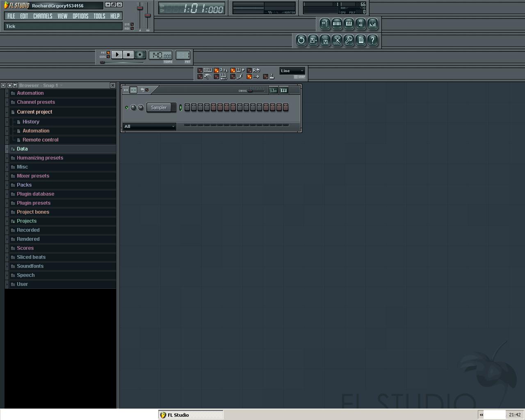Click the swing slider in step sequencer
Viewport: 525px width, 420px height.
pyautogui.click(x=256, y=90)
